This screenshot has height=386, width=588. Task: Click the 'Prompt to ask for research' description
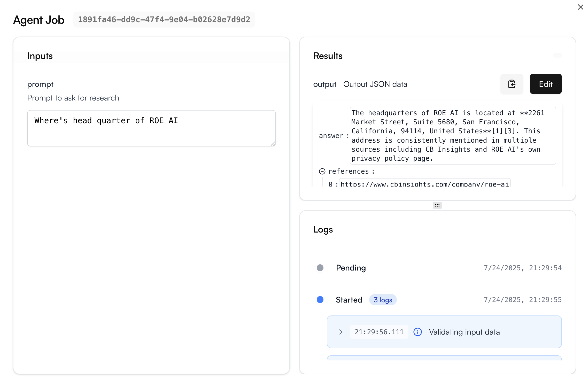pyautogui.click(x=73, y=98)
